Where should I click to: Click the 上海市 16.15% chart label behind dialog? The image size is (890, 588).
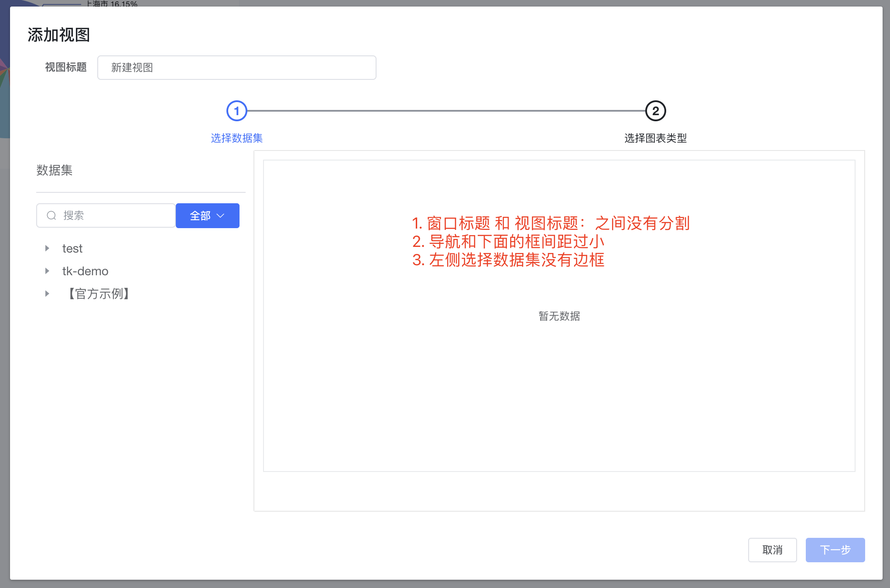coord(111,4)
